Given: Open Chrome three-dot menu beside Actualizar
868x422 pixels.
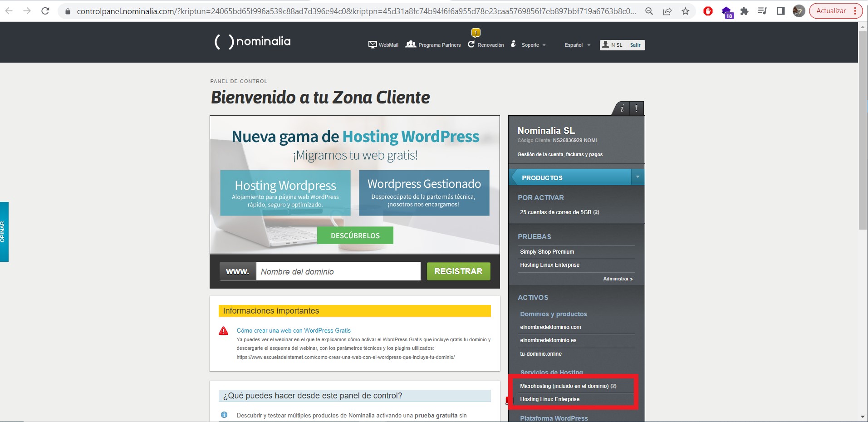Looking at the screenshot, I should click(x=855, y=11).
